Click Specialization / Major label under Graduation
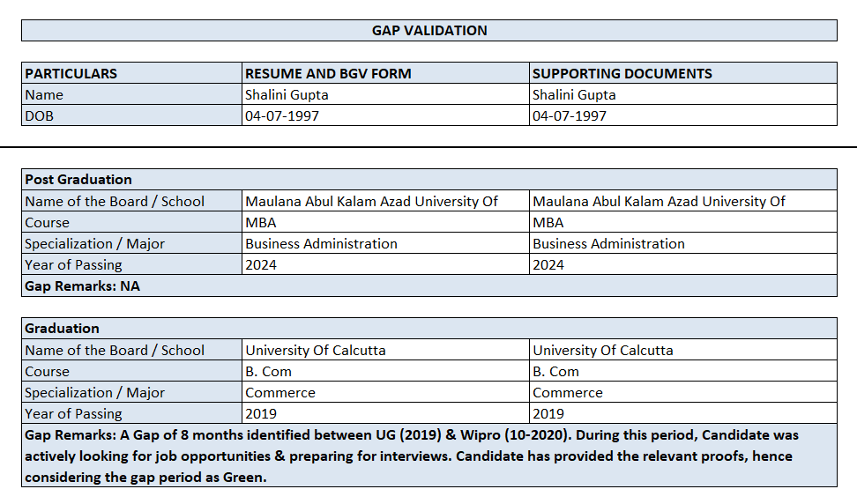Viewport: 857px width, 504px height. (94, 392)
